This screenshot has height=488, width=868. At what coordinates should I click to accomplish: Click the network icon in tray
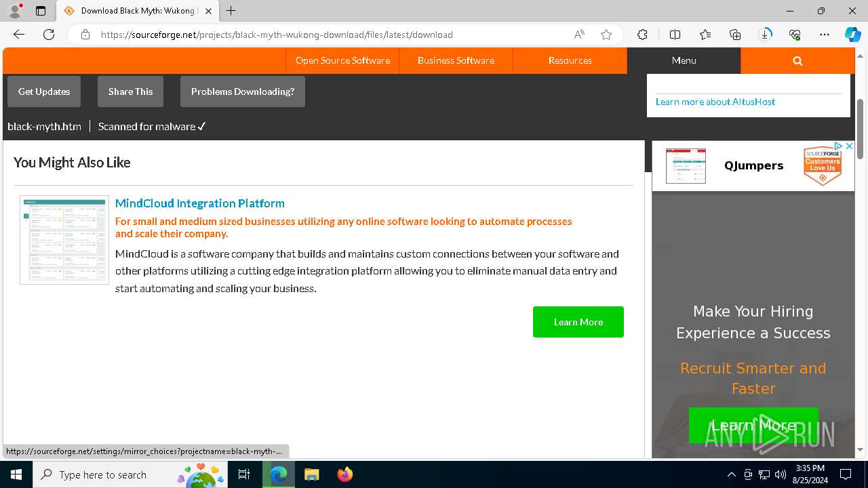pyautogui.click(x=764, y=474)
